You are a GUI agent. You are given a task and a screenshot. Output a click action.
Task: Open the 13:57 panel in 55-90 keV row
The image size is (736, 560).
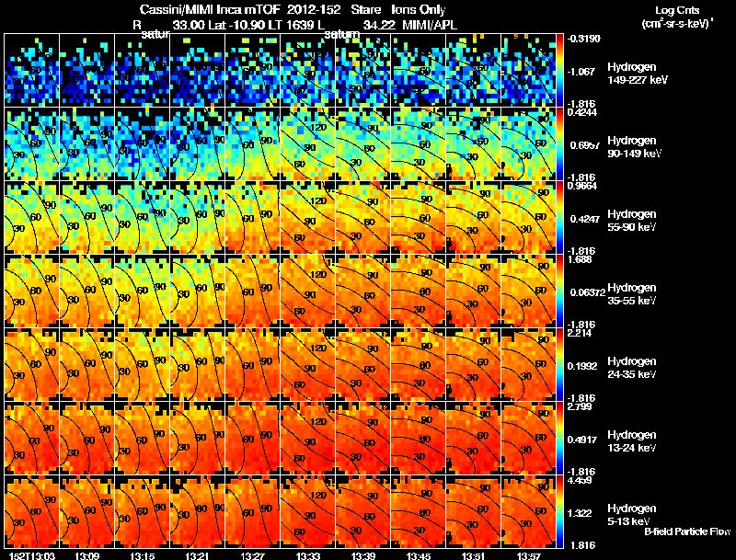point(528,217)
